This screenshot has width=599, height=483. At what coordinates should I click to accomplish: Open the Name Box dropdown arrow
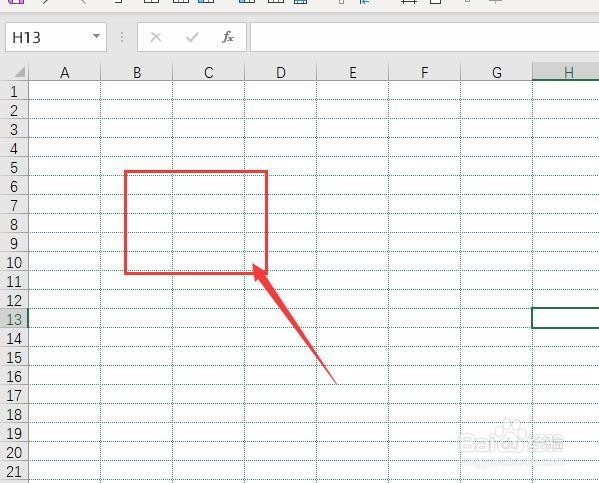(96, 36)
